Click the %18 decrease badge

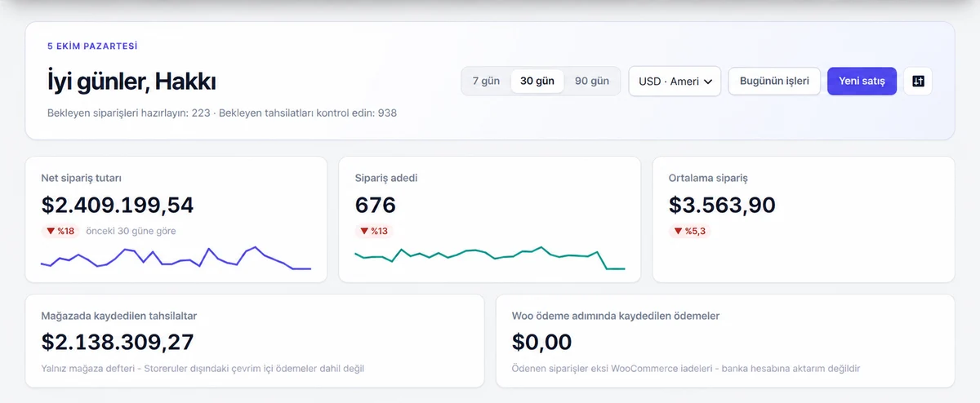[x=60, y=231]
